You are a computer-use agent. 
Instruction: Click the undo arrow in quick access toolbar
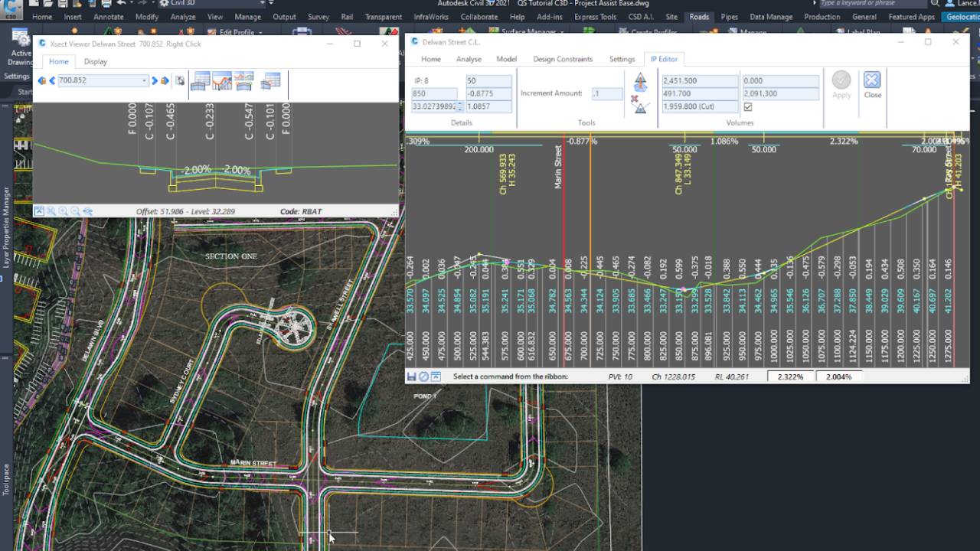[x=122, y=3]
